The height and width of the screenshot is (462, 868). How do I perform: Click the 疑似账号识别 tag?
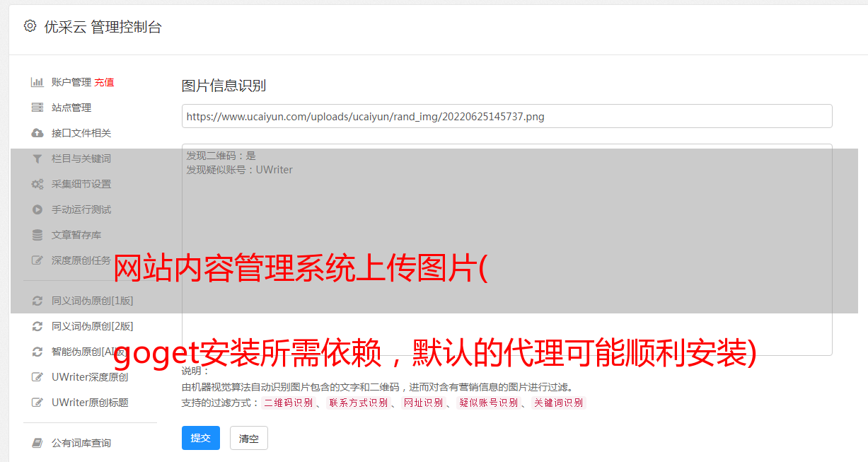(489, 403)
